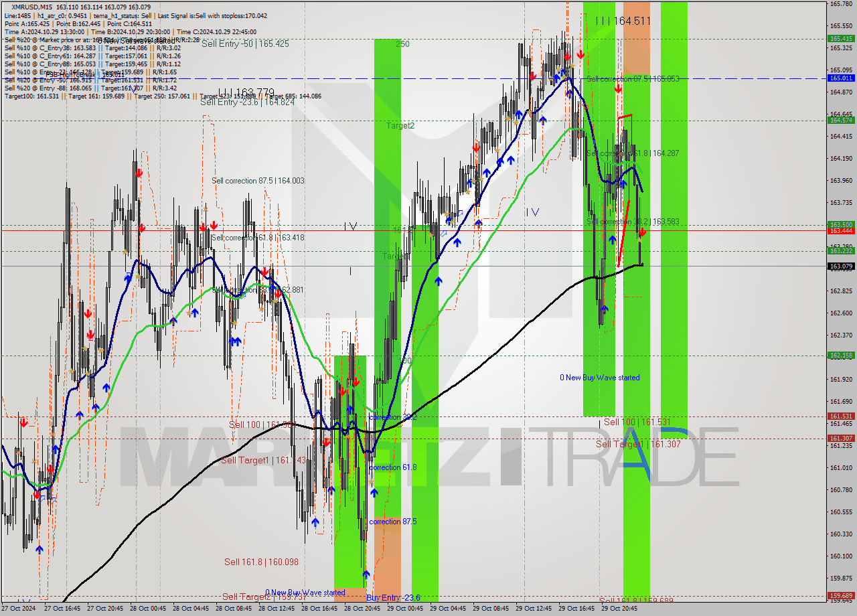Select 'Sell correction 38.2 | 163.583' label
This screenshot has width=857, height=616.
coord(633,222)
